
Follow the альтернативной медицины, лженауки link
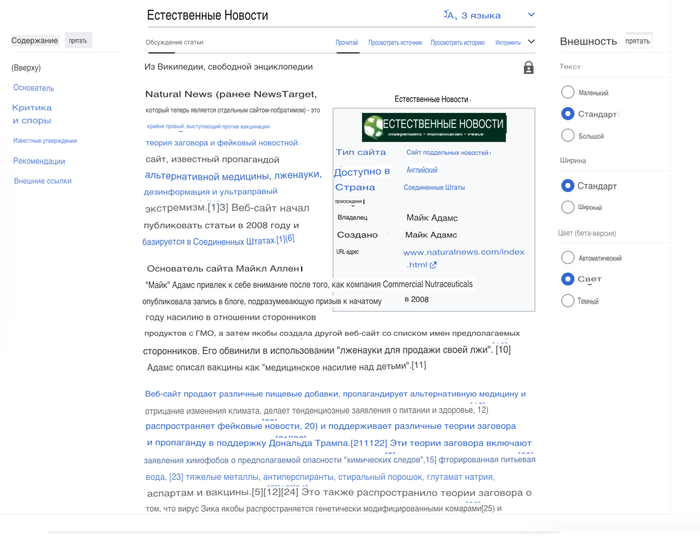coord(233,175)
